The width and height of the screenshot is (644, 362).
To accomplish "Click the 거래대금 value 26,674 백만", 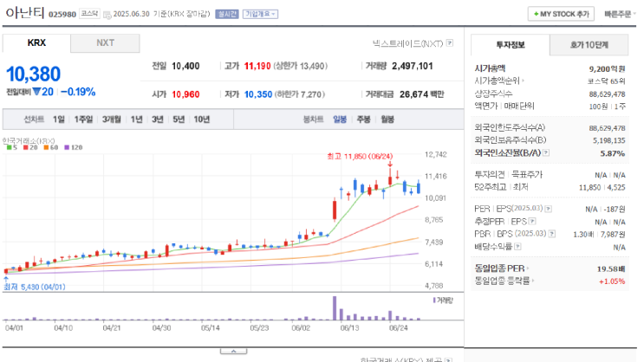I will [x=422, y=94].
